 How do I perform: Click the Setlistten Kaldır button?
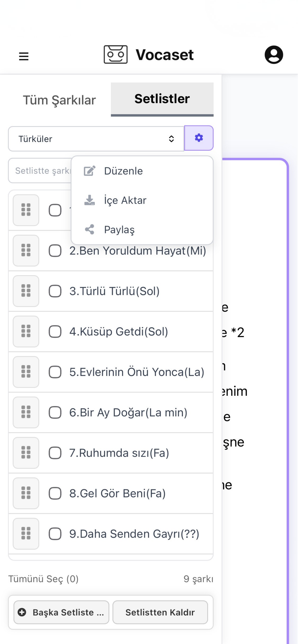point(160,612)
